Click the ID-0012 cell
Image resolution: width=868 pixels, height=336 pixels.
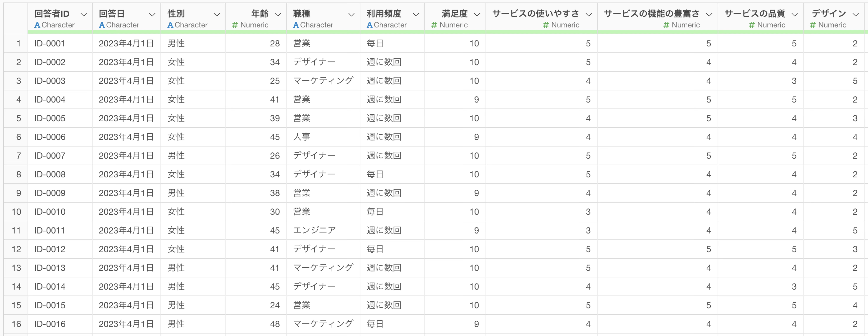50,249
